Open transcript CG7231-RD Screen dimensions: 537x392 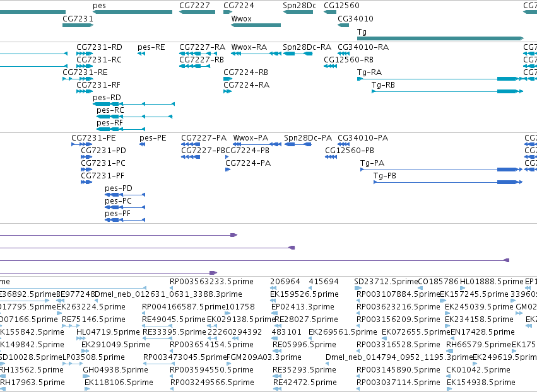[99, 47]
